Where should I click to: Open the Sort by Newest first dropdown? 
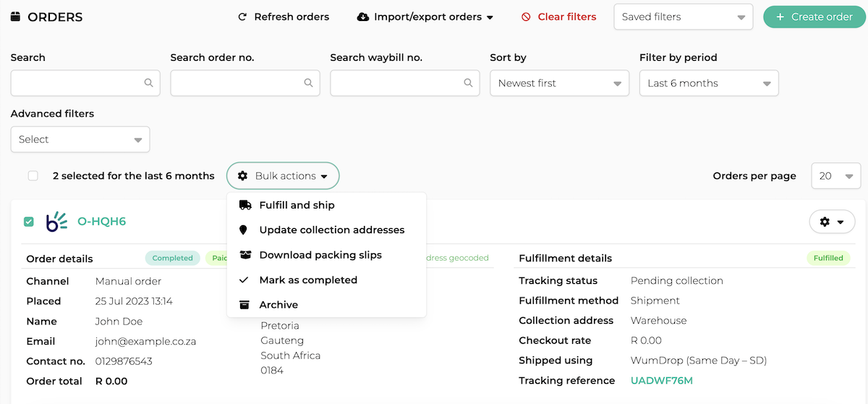coord(559,83)
